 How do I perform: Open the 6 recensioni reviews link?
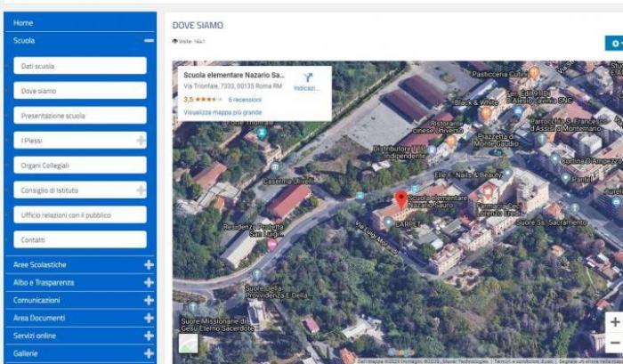pyautogui.click(x=245, y=100)
